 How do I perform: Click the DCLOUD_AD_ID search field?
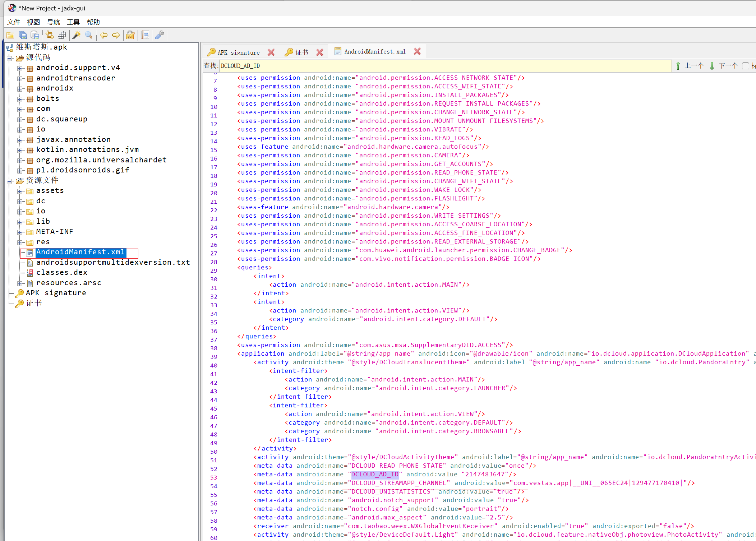(x=445, y=66)
